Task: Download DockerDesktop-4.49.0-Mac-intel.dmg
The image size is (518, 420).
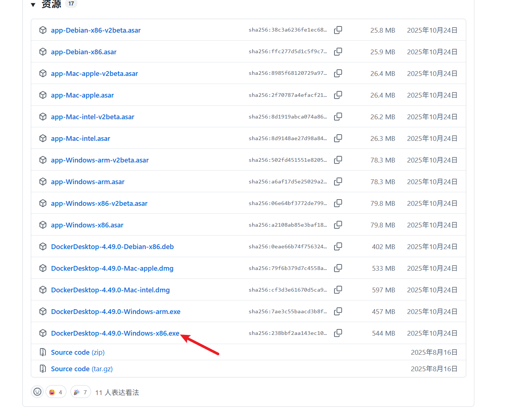Action: pos(110,290)
